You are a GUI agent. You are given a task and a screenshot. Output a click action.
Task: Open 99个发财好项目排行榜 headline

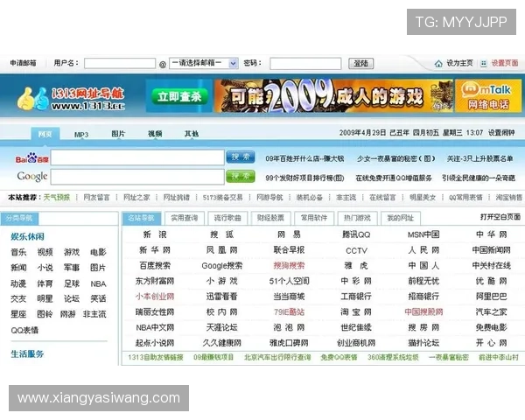click(x=304, y=178)
